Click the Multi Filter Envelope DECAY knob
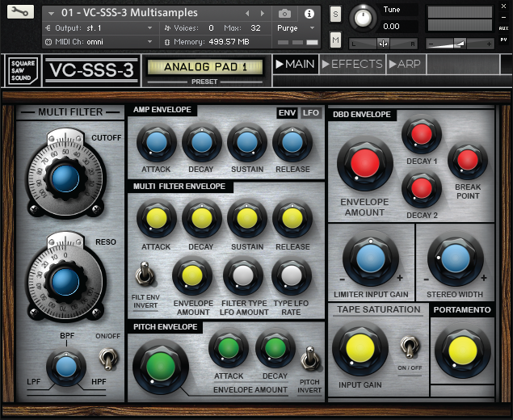513x420 pixels. pos(201,219)
